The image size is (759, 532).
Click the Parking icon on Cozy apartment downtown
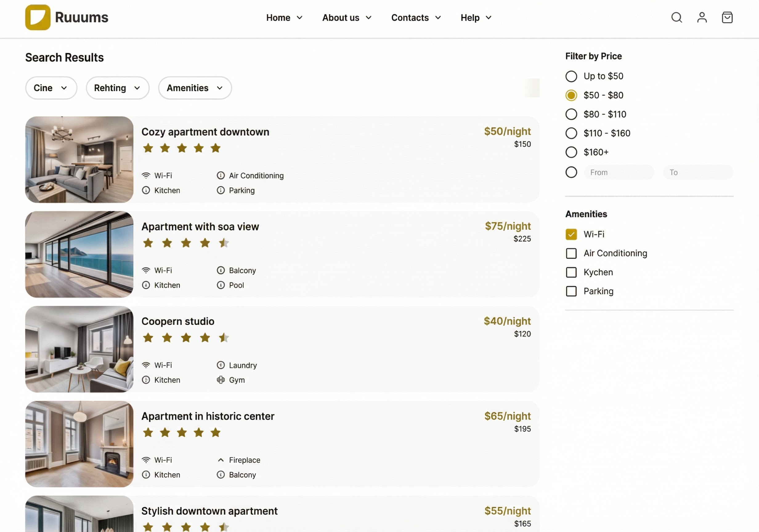point(221,190)
